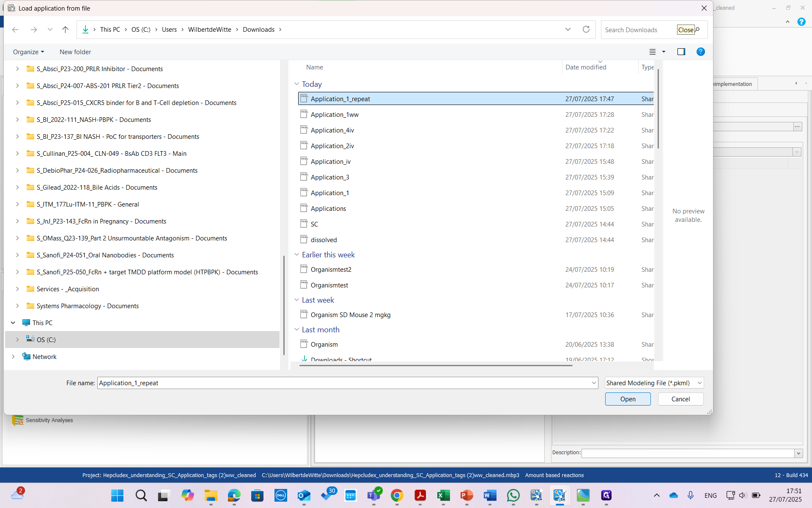Click the Open button
Image resolution: width=812 pixels, height=508 pixels.
pos(628,399)
